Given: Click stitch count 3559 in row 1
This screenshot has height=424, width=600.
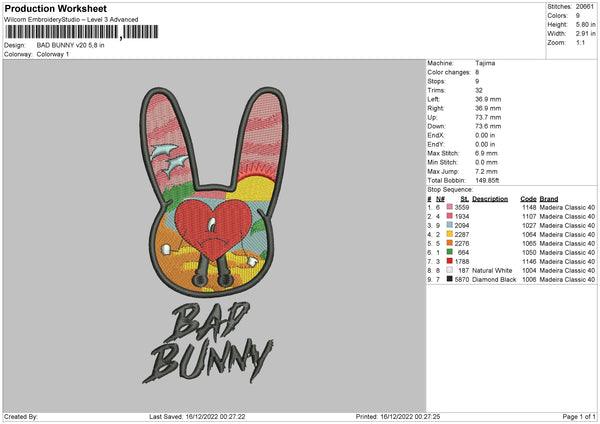Looking at the screenshot, I should pyautogui.click(x=462, y=207).
